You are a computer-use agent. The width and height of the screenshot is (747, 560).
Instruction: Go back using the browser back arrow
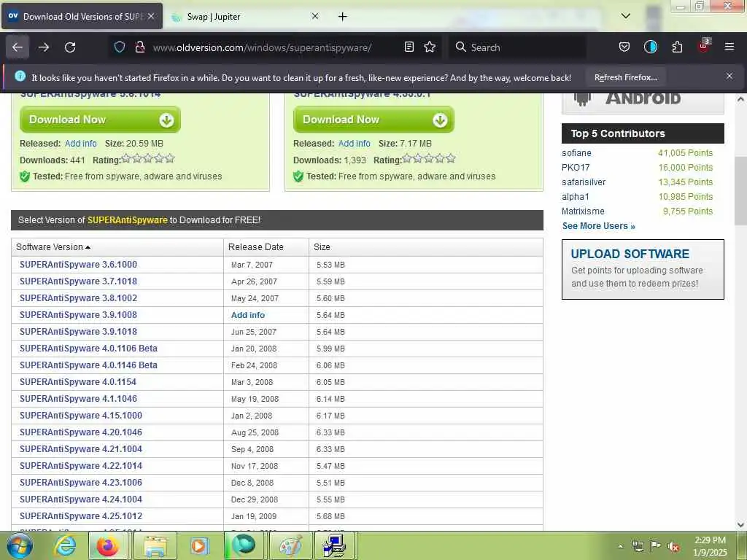point(18,47)
